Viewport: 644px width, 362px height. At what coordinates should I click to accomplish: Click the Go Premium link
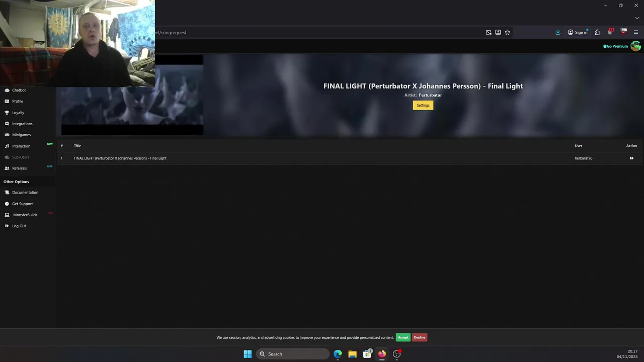pos(615,46)
